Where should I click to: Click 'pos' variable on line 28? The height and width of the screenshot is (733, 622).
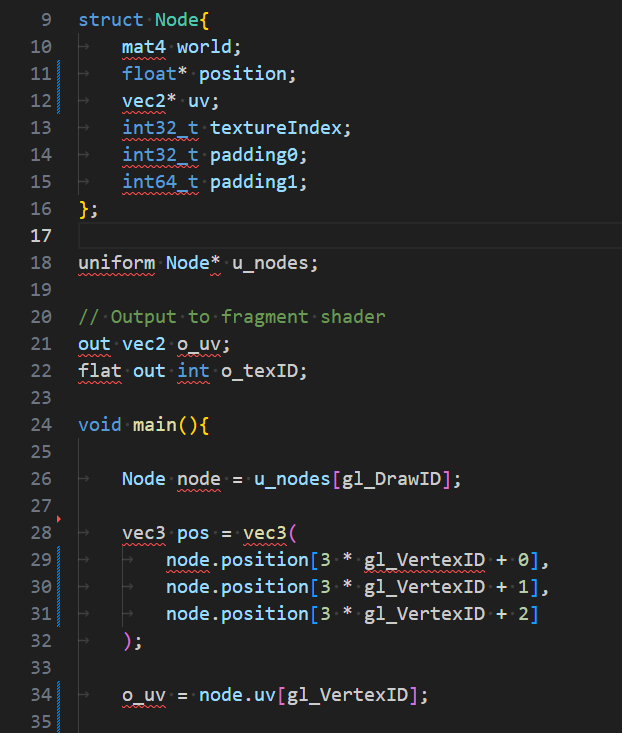(x=193, y=533)
